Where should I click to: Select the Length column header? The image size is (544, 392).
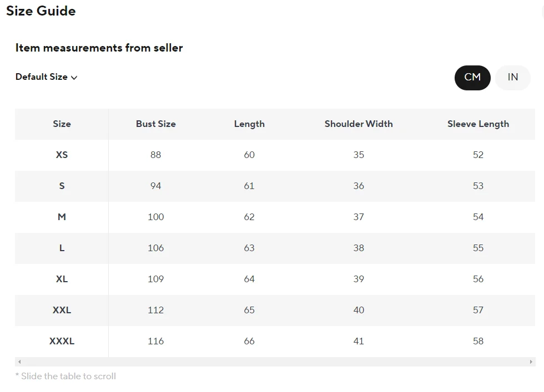(x=249, y=124)
